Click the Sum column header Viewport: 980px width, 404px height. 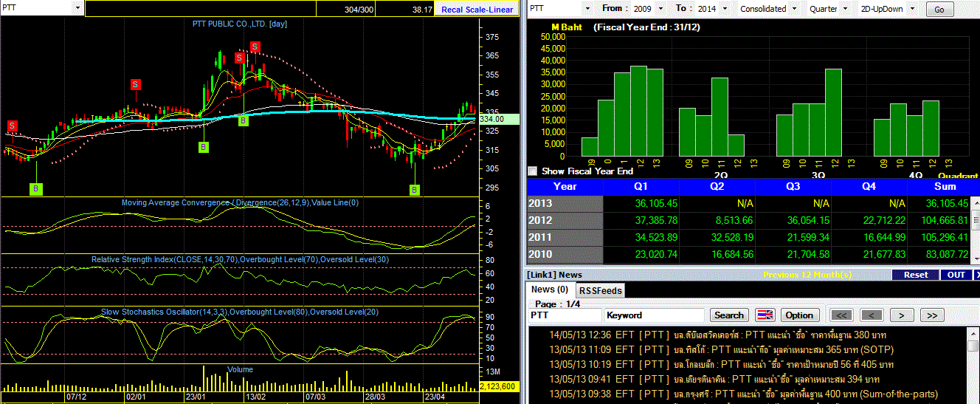[939, 186]
